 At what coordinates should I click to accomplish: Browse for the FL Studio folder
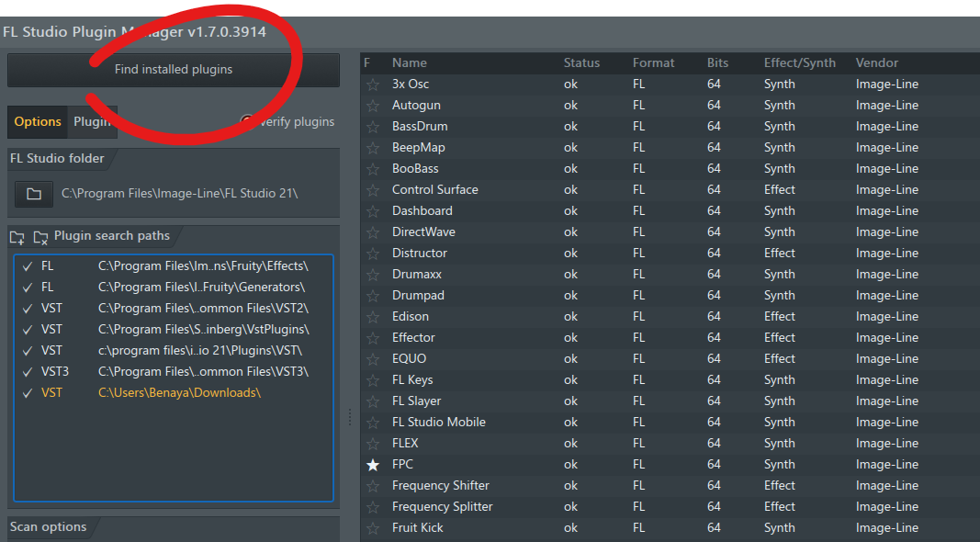[34, 194]
